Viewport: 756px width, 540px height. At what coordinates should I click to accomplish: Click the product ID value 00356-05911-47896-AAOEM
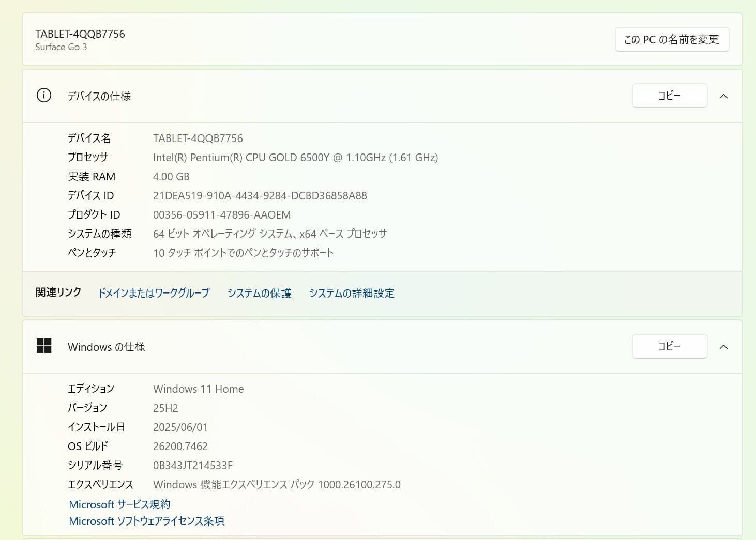pyautogui.click(x=222, y=215)
